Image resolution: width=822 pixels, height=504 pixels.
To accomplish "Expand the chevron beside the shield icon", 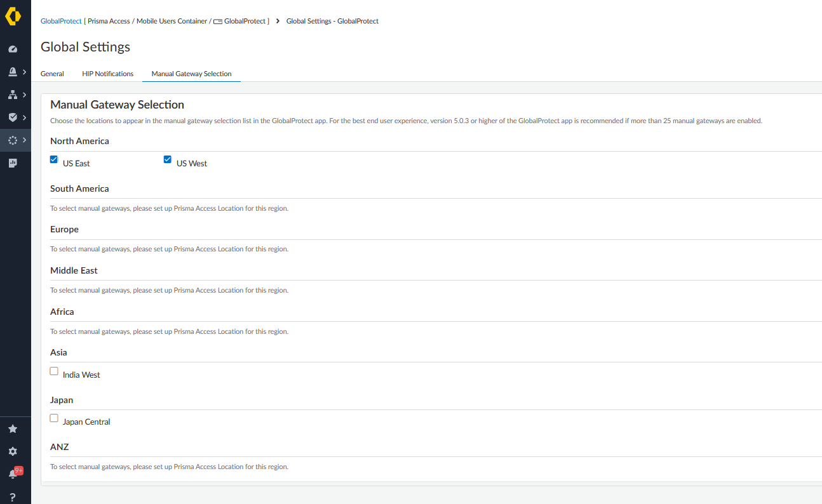I will click(24, 117).
